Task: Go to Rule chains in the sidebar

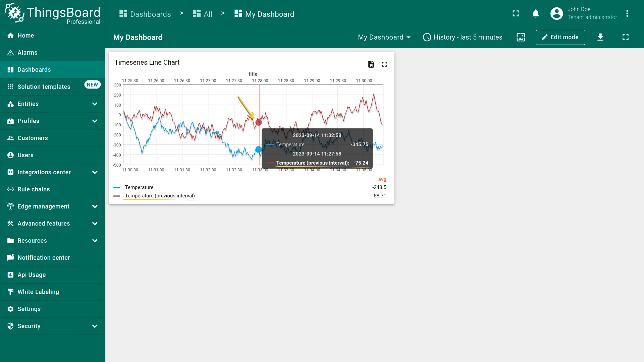Action: [x=34, y=189]
